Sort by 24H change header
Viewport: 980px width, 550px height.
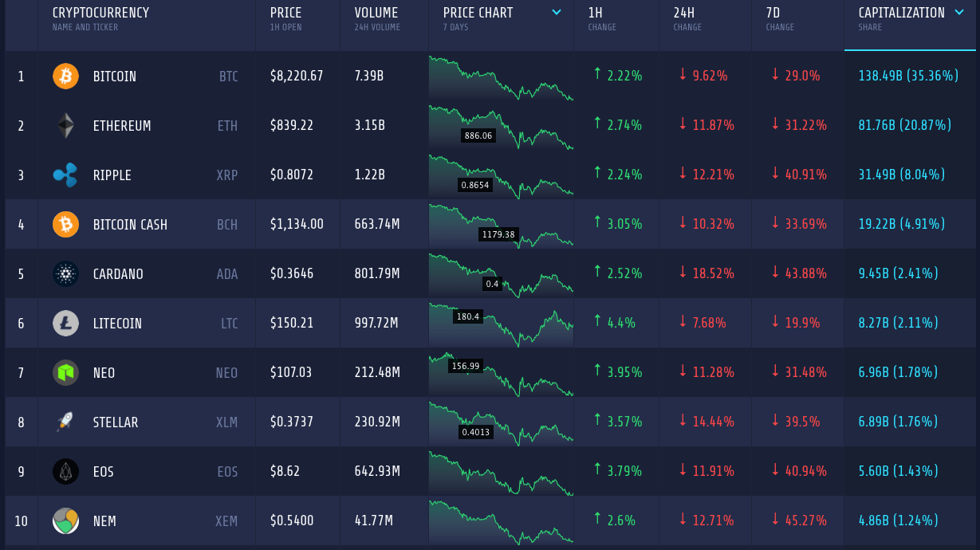(x=683, y=13)
